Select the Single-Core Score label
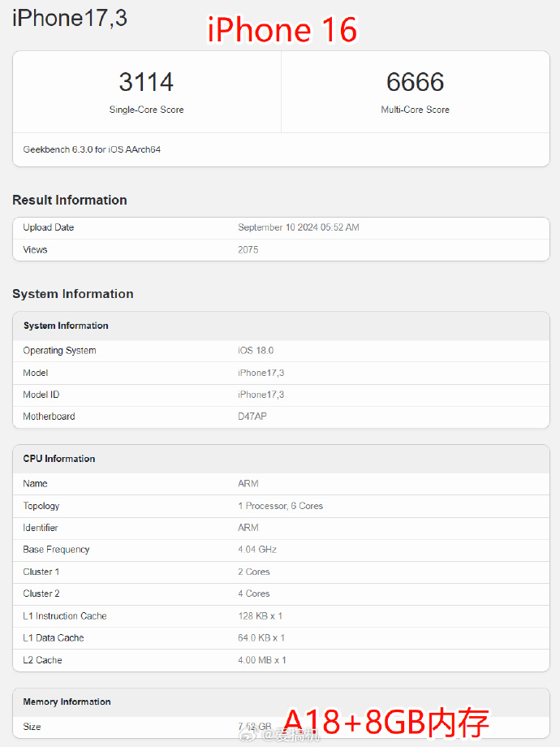Screen dimensions: 560x747 point(146,110)
